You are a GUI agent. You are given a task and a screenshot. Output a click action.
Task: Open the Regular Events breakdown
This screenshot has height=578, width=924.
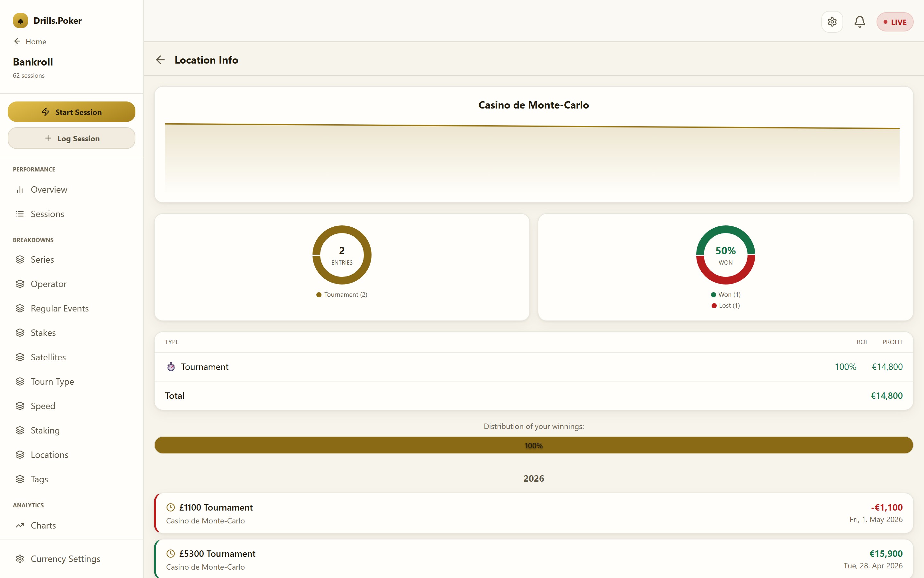pos(72,309)
